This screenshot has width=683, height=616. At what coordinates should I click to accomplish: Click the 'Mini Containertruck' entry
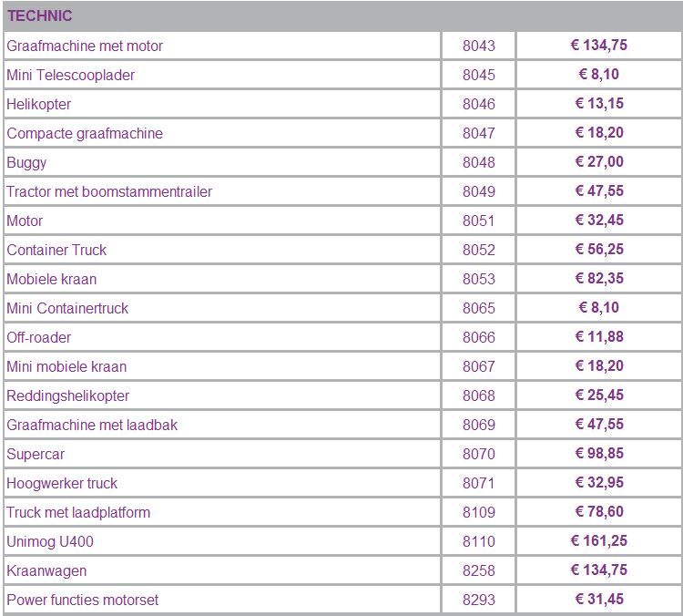[67, 309]
